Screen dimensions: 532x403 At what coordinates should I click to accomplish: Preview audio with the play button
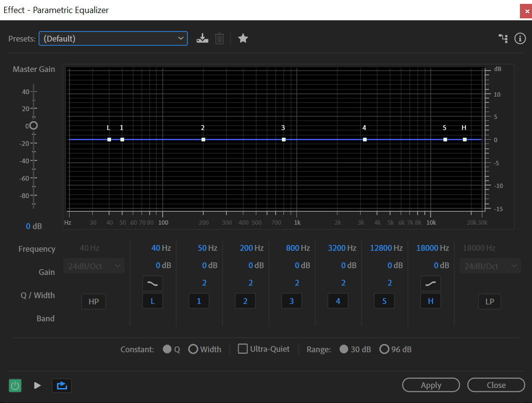(37, 385)
